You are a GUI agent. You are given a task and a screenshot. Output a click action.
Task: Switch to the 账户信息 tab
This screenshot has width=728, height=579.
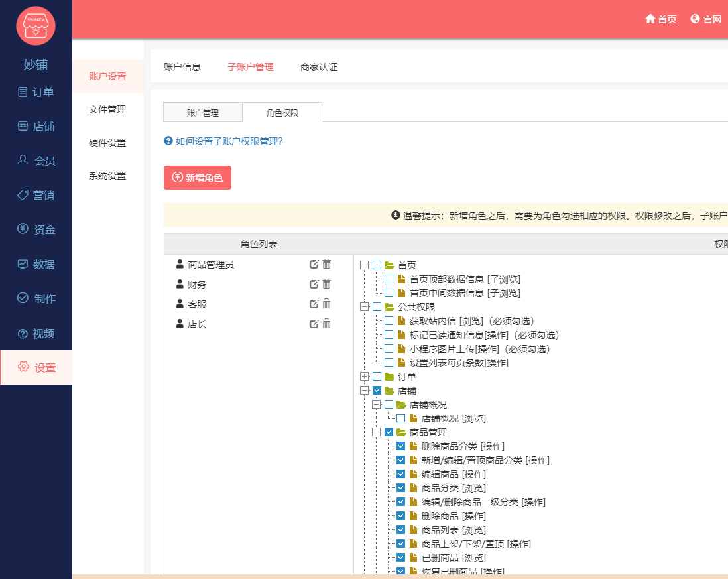(x=182, y=67)
